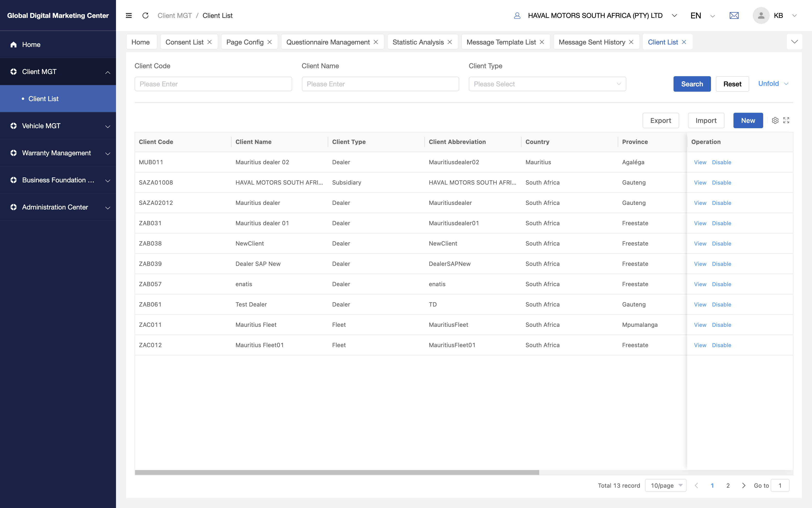Click the refresh page icon
The image size is (812, 508).
click(x=145, y=15)
